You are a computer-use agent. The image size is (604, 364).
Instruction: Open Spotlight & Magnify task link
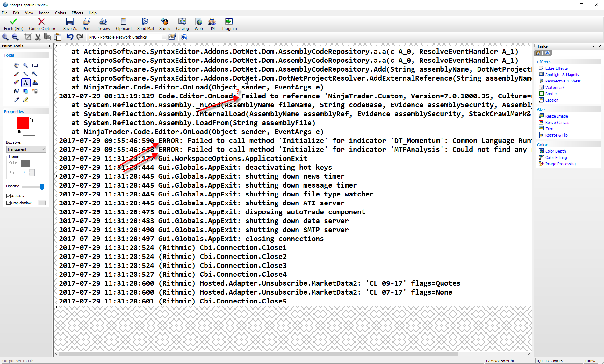point(562,75)
